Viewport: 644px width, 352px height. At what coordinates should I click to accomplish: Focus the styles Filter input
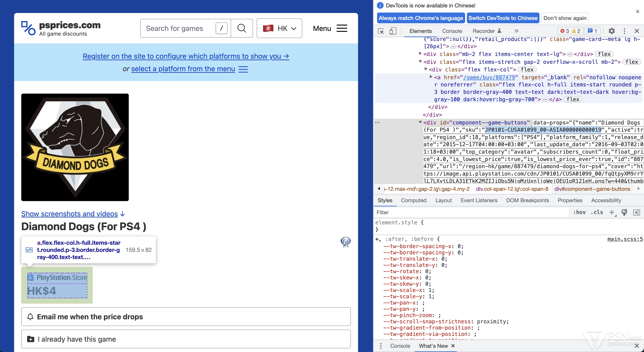471,212
